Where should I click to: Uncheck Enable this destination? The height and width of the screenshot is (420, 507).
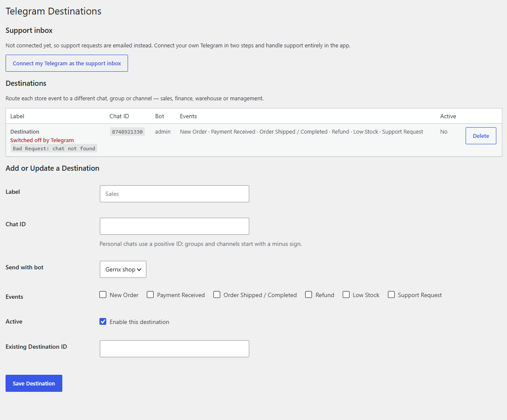(x=103, y=321)
